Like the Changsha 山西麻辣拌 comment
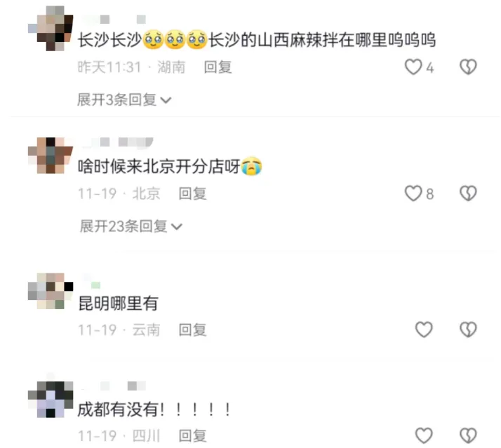This screenshot has height=448, width=501. [413, 67]
